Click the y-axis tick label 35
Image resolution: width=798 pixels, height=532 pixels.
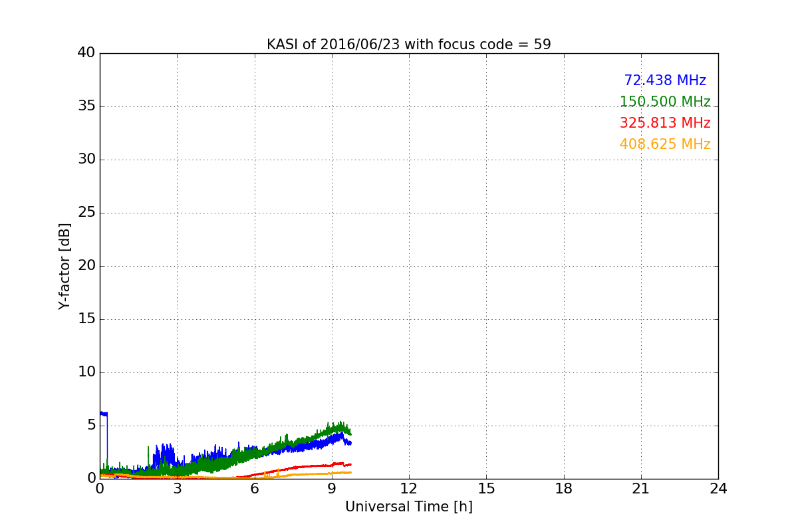(86, 106)
